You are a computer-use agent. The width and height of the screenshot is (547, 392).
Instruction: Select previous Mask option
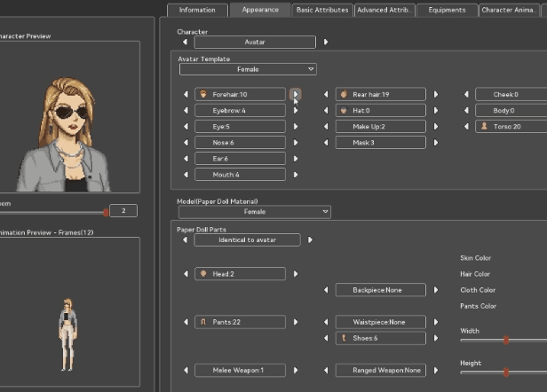[x=326, y=143]
